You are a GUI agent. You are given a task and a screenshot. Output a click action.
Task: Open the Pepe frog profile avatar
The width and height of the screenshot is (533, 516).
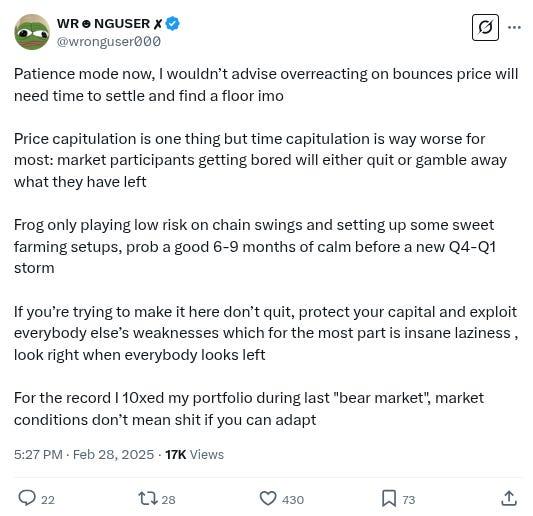[x=32, y=32]
